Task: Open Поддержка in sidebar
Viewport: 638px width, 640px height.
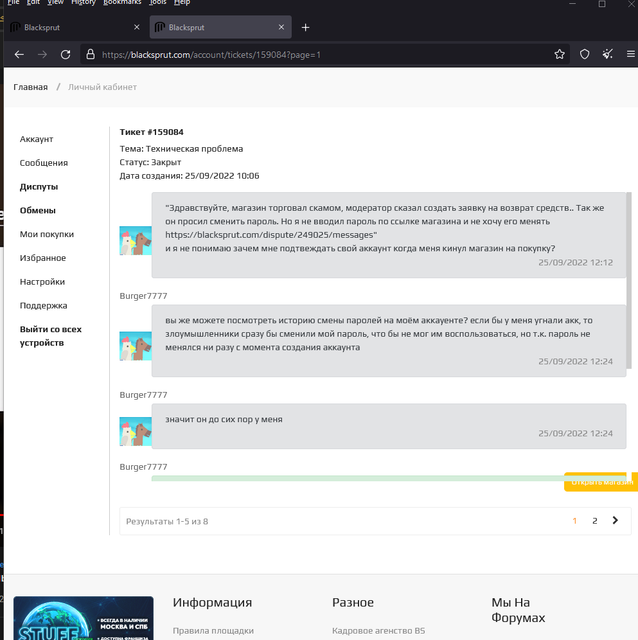Action: click(43, 305)
